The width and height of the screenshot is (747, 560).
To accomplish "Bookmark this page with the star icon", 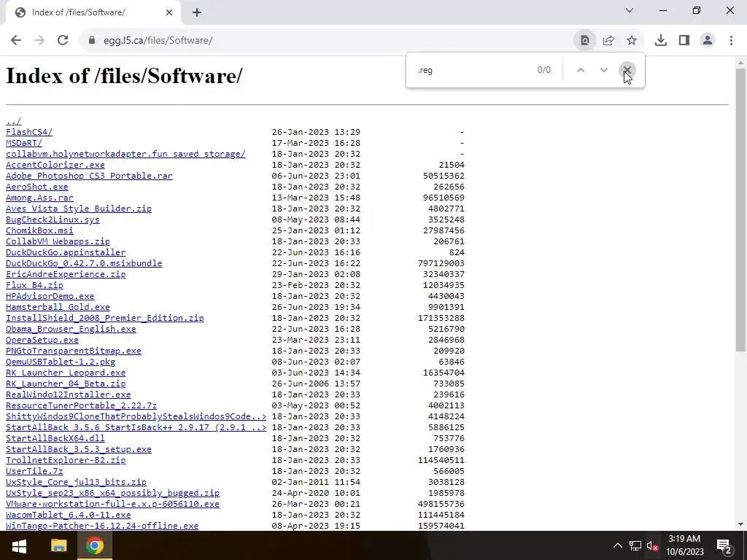I will point(632,41).
